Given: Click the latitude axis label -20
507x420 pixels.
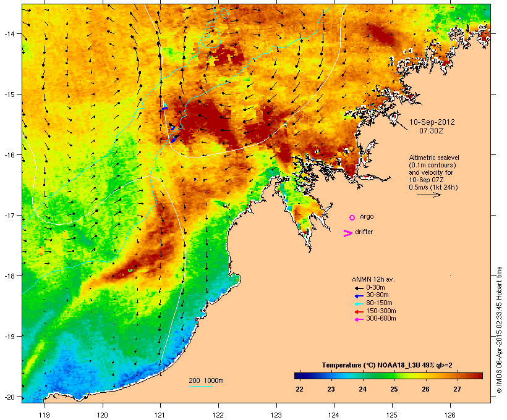Looking at the screenshot, I should click(x=9, y=397).
